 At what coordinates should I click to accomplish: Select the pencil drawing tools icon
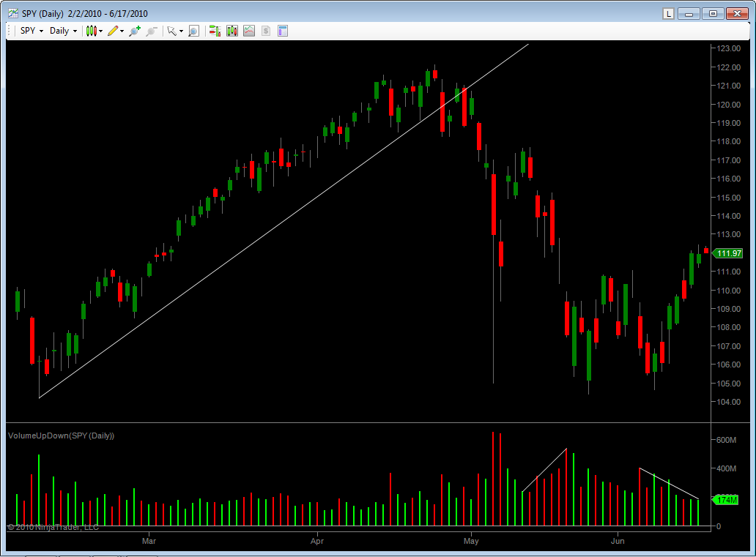pyautogui.click(x=113, y=31)
